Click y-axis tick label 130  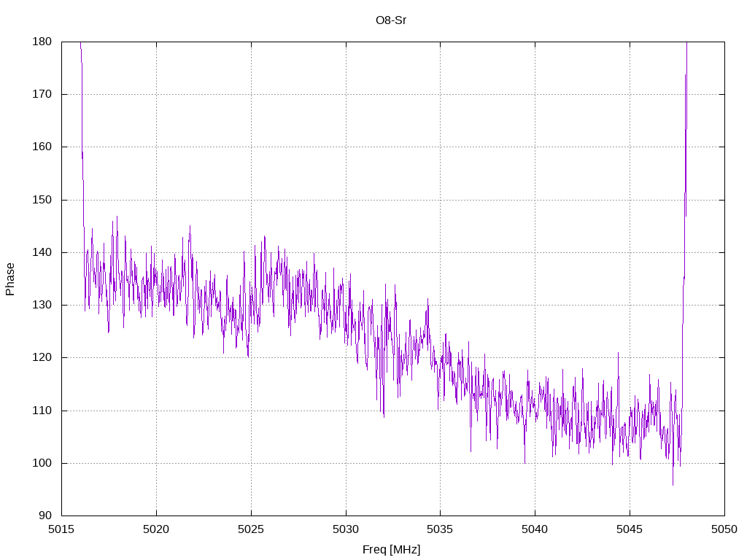click(42, 305)
